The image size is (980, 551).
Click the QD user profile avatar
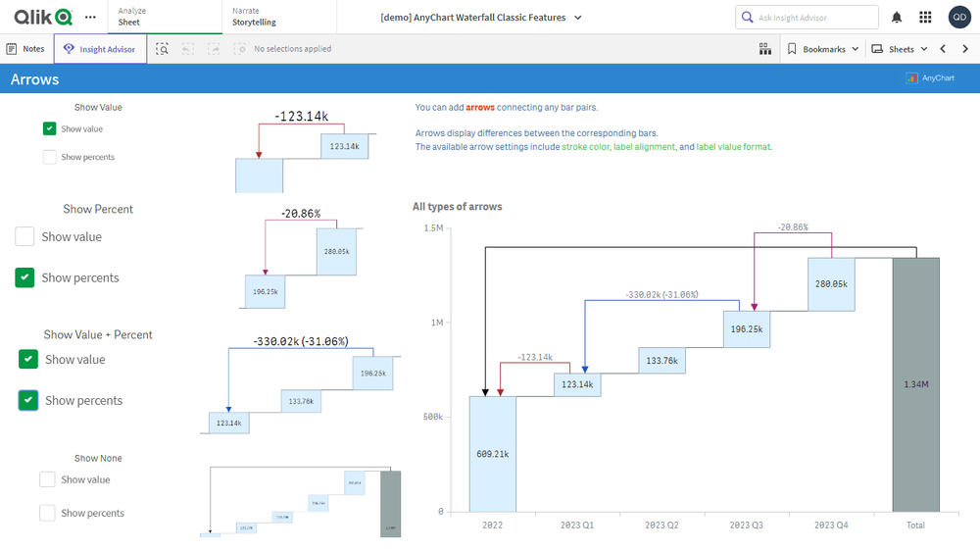click(x=959, y=18)
